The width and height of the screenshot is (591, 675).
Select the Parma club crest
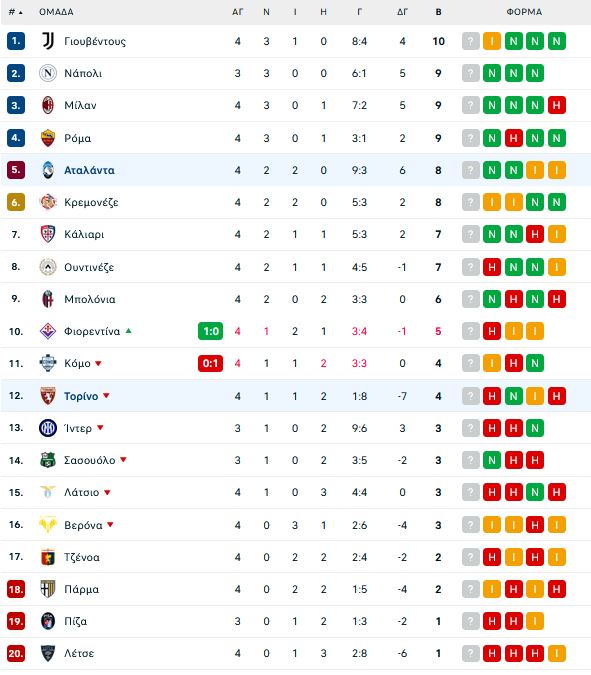click(x=48, y=589)
